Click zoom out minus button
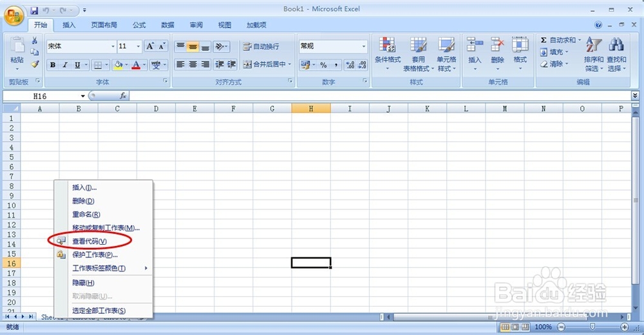The width and height of the screenshot is (644, 335). point(561,327)
